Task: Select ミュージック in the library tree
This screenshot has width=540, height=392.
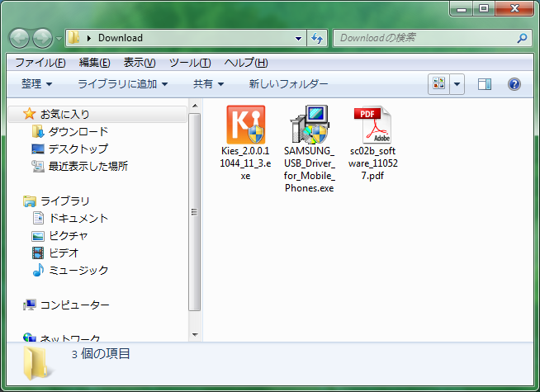Action: click(78, 270)
